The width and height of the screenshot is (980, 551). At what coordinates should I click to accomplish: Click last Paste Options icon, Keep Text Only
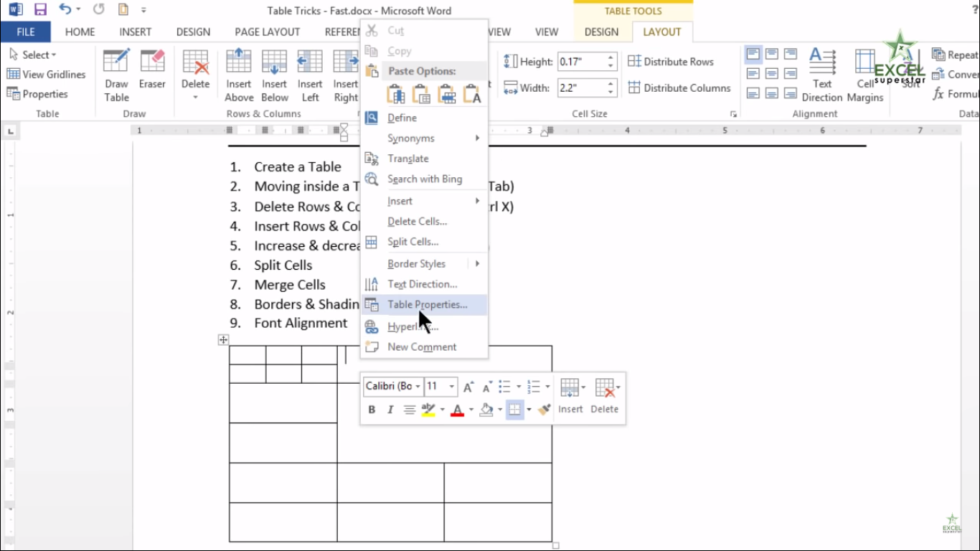(472, 94)
